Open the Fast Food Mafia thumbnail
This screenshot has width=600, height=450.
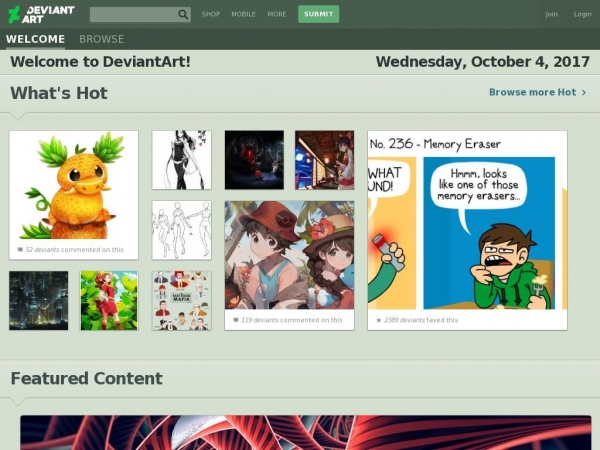tap(181, 300)
